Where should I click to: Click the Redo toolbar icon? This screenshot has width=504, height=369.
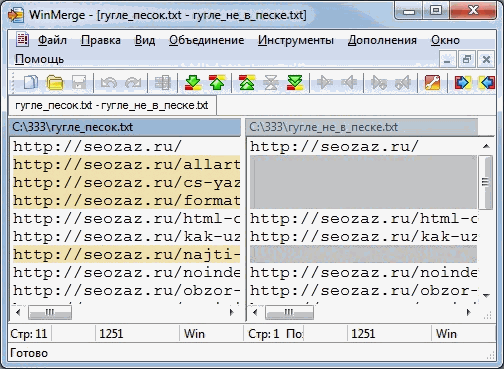coord(133,82)
